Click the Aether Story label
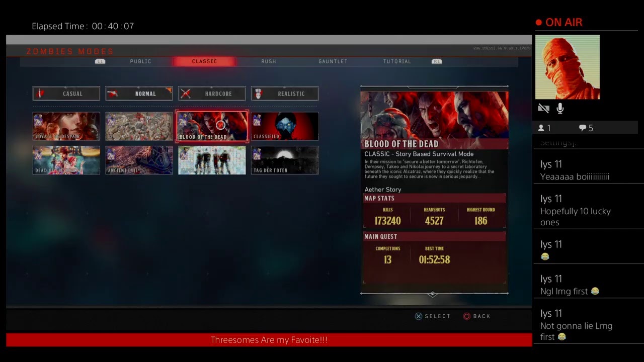Image resolution: width=644 pixels, height=362 pixels. click(x=383, y=190)
